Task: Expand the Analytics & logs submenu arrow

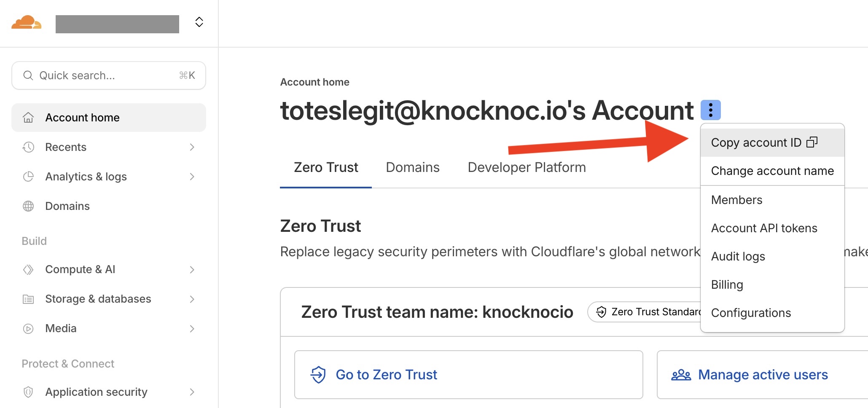Action: tap(192, 177)
